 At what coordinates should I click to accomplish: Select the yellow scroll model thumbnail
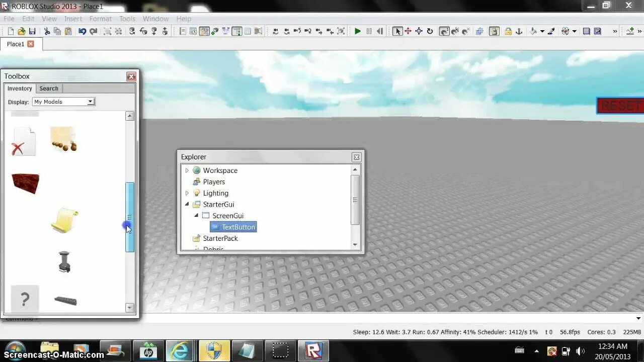(64, 220)
